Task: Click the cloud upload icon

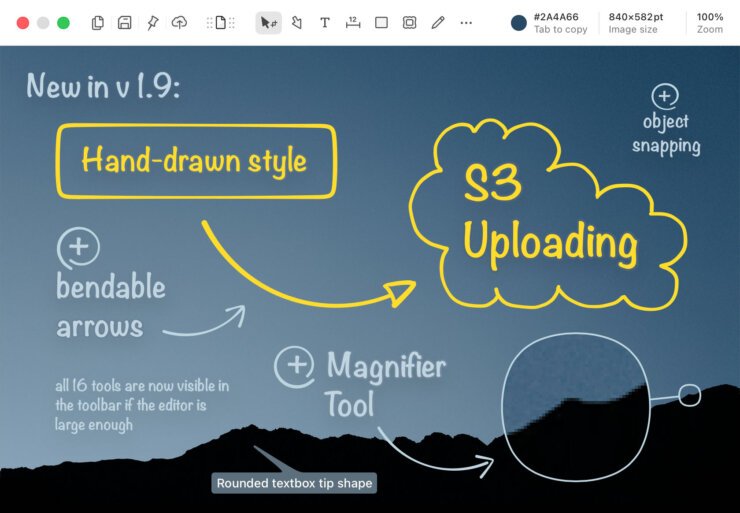Action: click(x=180, y=23)
